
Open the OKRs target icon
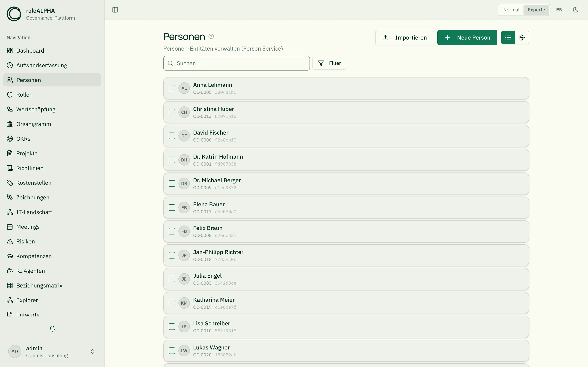(10, 139)
